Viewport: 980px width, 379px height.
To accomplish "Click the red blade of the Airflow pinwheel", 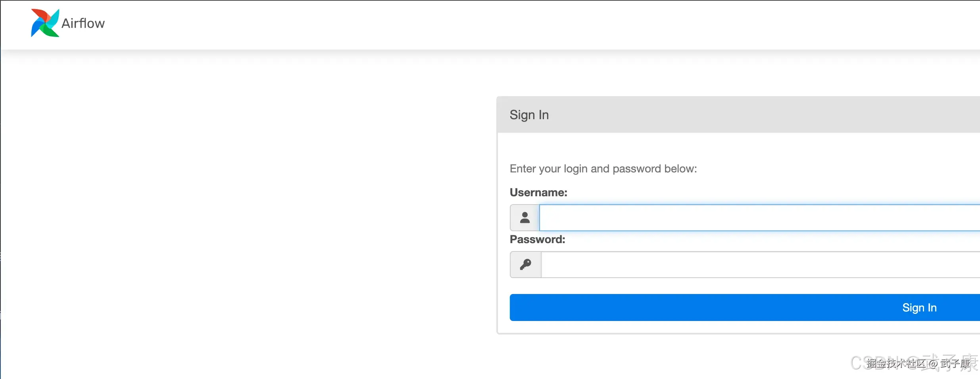I will coord(39,15).
